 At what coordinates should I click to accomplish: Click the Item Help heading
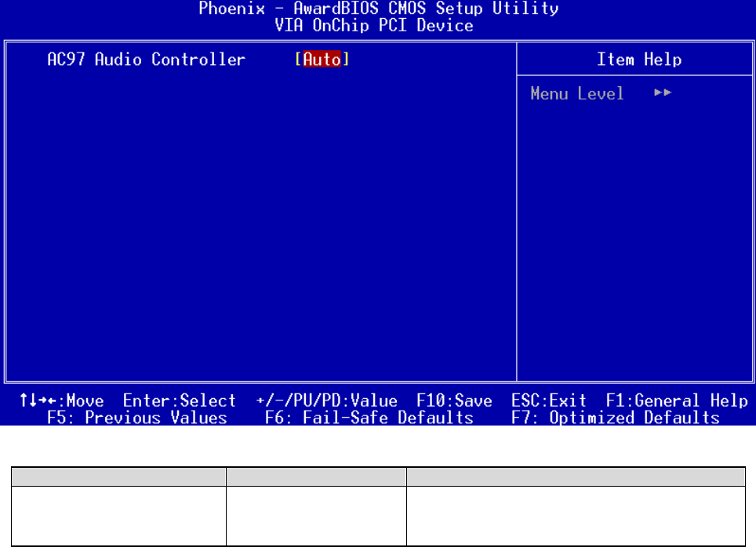(639, 60)
